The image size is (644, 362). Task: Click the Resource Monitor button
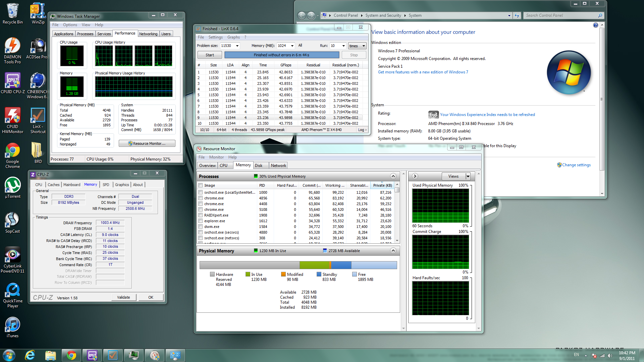point(147,143)
